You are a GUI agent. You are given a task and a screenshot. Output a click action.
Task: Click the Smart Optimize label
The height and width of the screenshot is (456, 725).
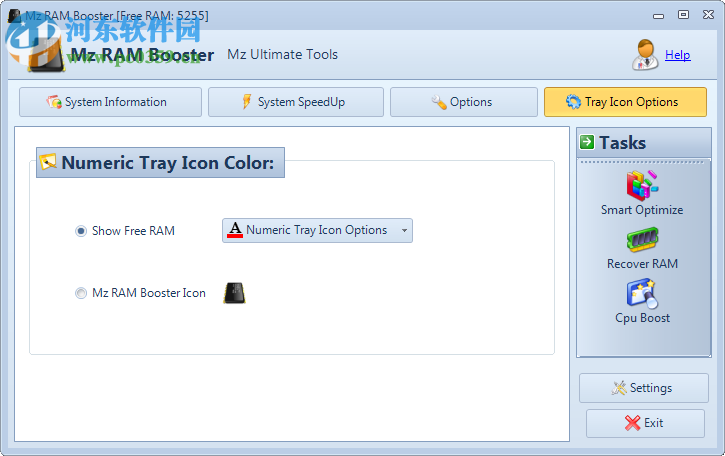[642, 210]
